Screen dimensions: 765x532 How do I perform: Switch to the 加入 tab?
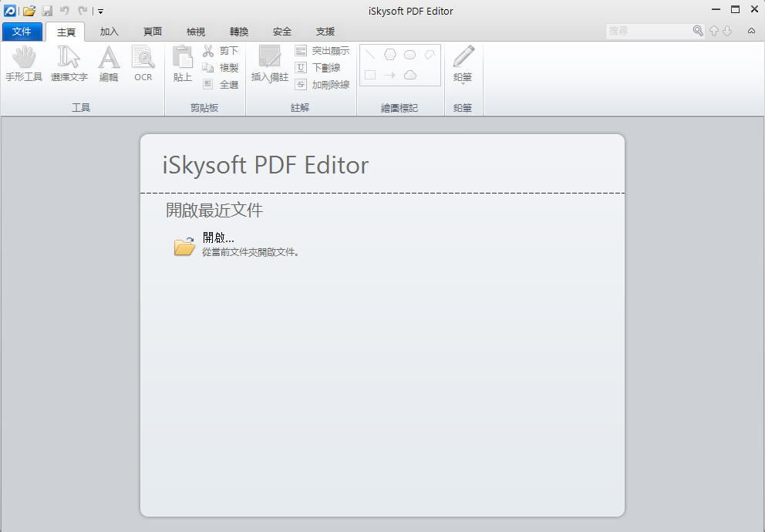click(110, 32)
